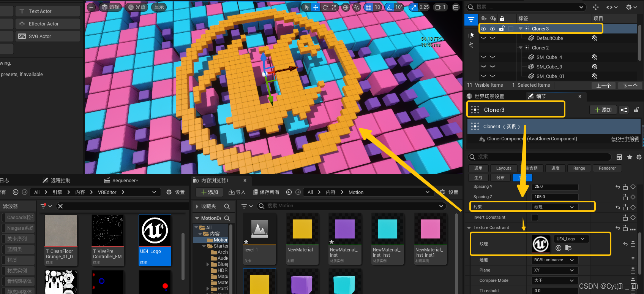644x294 pixels.
Task: Select the NewMaterial yellow asset thumbnail
Action: (302, 229)
